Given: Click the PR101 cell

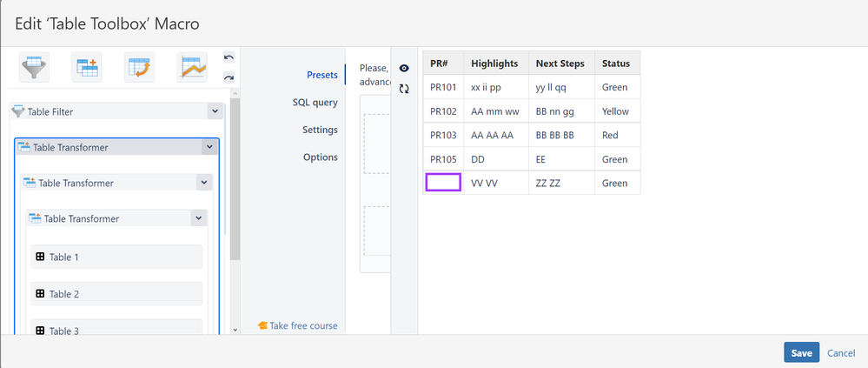Looking at the screenshot, I should pyautogui.click(x=443, y=87).
